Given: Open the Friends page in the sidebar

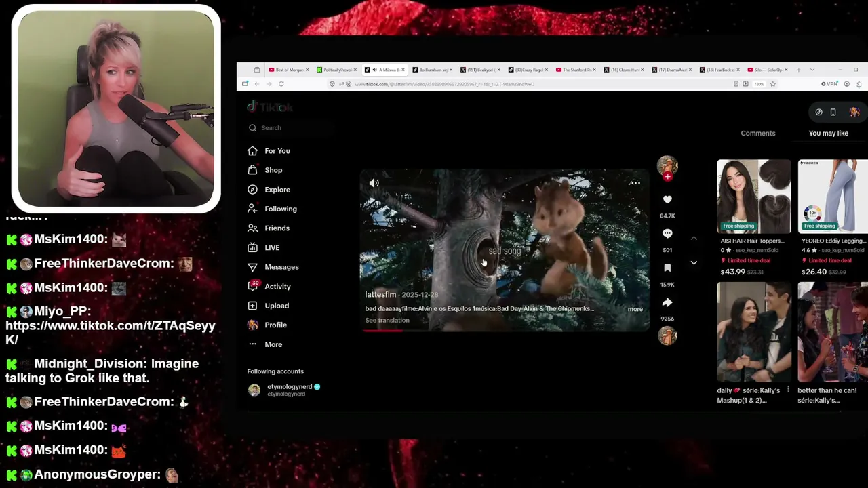Looking at the screenshot, I should click(x=269, y=228).
